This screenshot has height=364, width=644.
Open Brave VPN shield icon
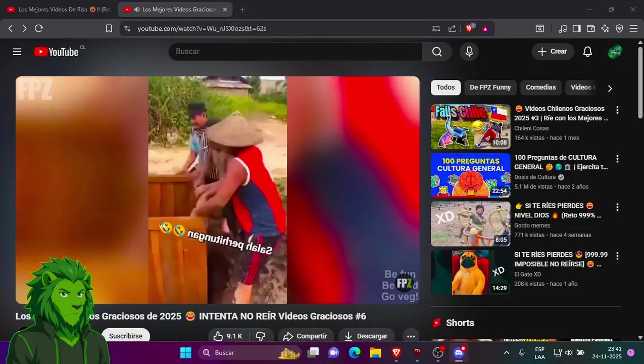click(x=619, y=28)
